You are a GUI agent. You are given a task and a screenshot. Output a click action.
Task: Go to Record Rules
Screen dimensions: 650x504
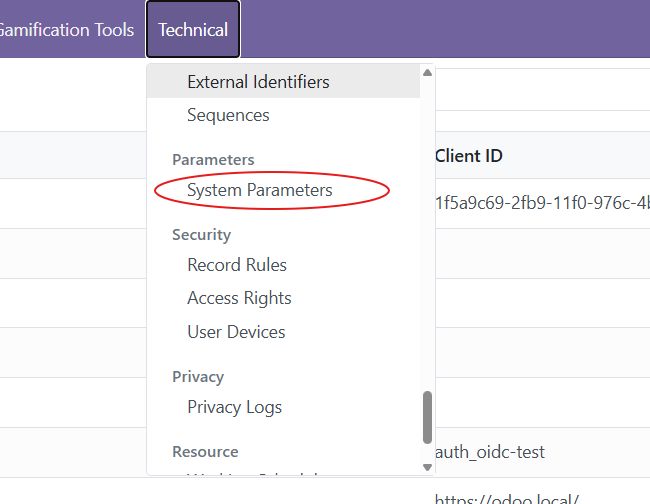[x=237, y=265]
